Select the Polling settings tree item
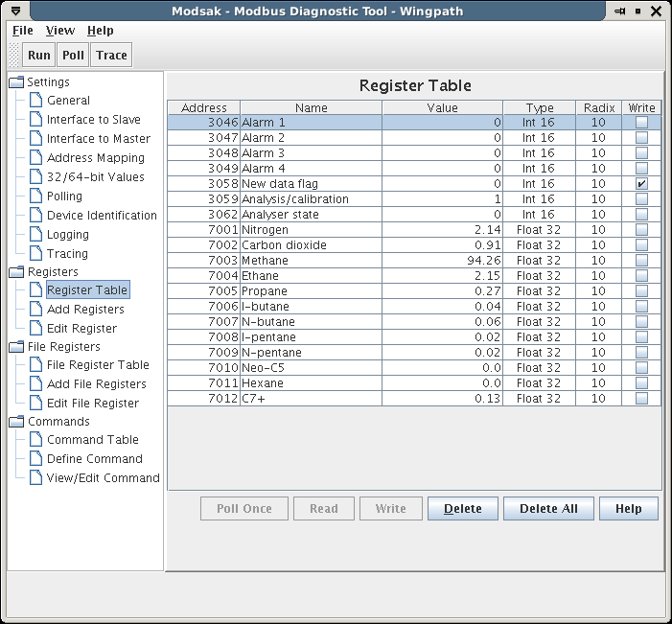 64,196
